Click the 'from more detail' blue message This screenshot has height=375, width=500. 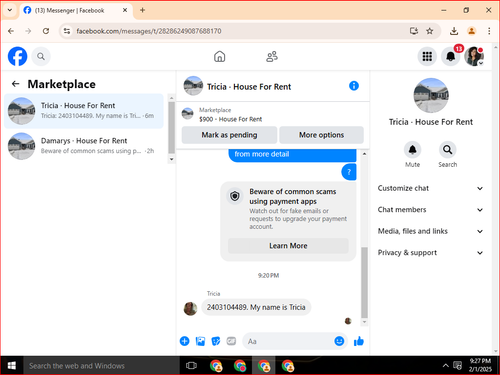coord(292,155)
